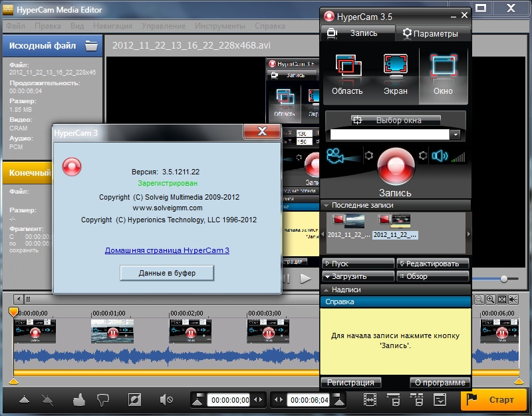
Task: Click the save fragments icon in bottom toolbar
Action: coord(394,400)
